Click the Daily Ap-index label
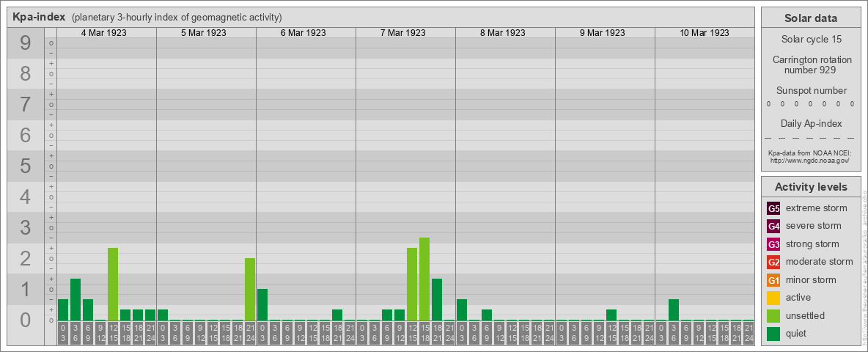The height and width of the screenshot is (352, 868). (811, 123)
